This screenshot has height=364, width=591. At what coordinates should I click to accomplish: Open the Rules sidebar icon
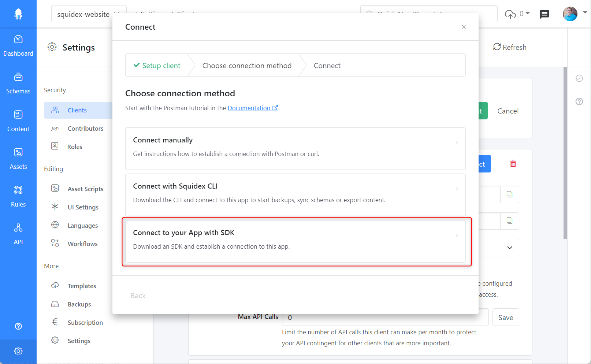[x=18, y=190]
